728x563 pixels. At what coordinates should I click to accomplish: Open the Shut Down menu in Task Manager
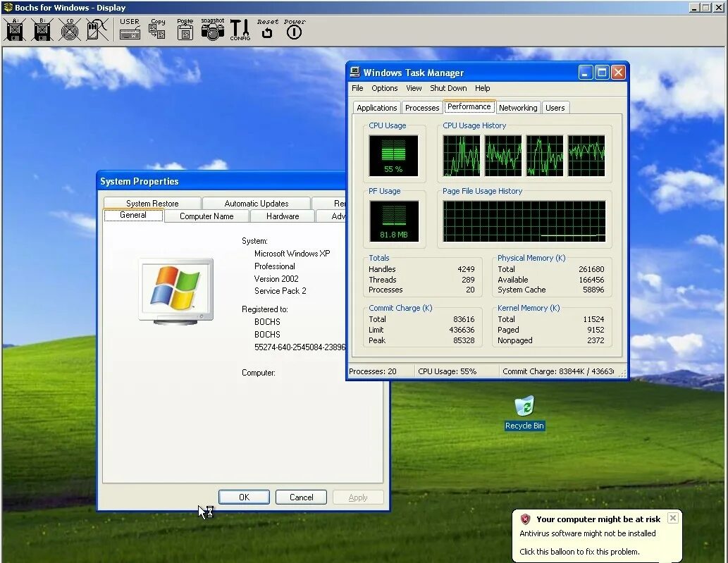tap(448, 88)
